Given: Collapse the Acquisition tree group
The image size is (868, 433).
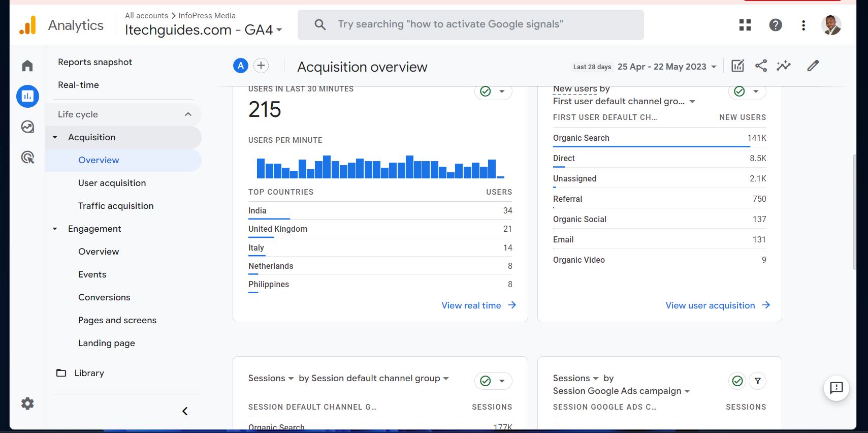Looking at the screenshot, I should pos(55,137).
